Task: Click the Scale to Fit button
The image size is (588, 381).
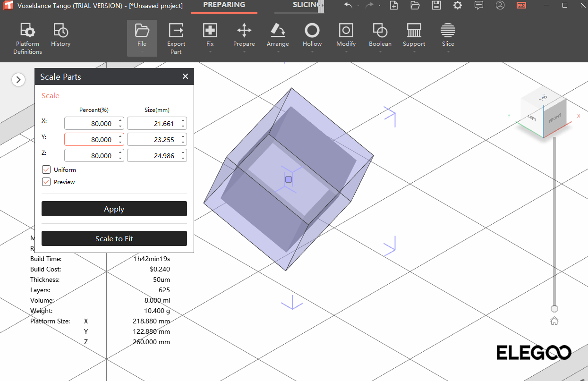Action: tap(114, 238)
